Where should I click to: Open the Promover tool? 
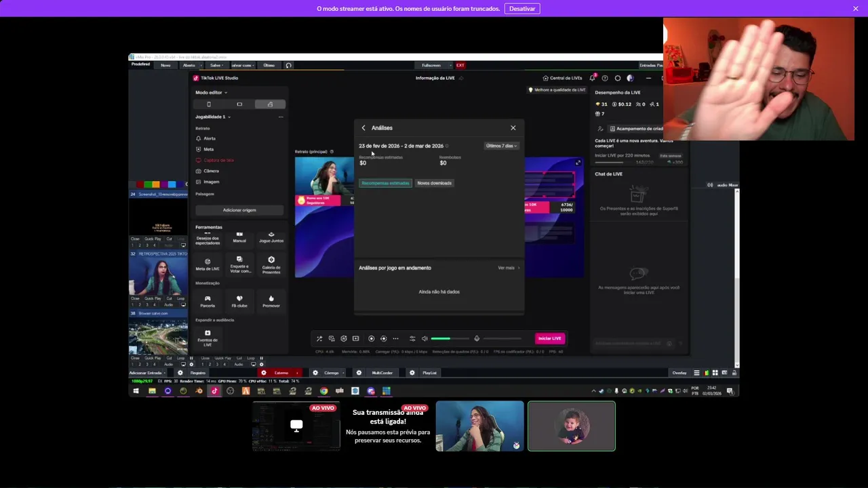(x=271, y=302)
